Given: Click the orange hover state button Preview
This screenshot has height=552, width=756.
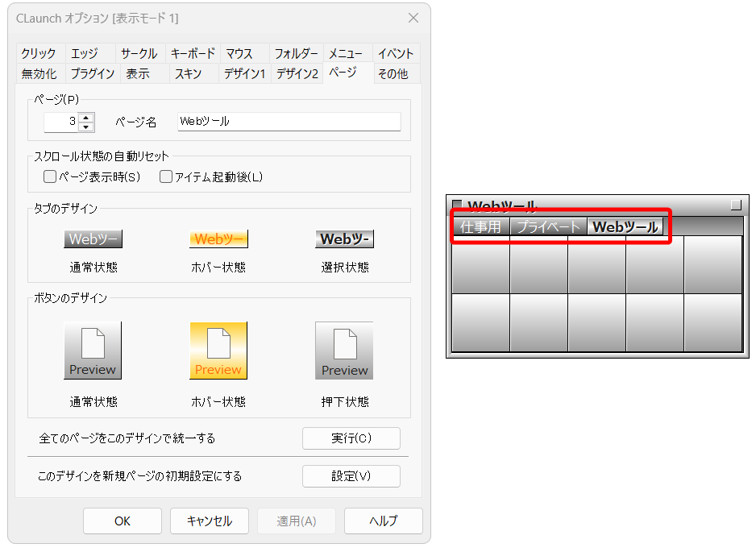Looking at the screenshot, I should pos(218,351).
